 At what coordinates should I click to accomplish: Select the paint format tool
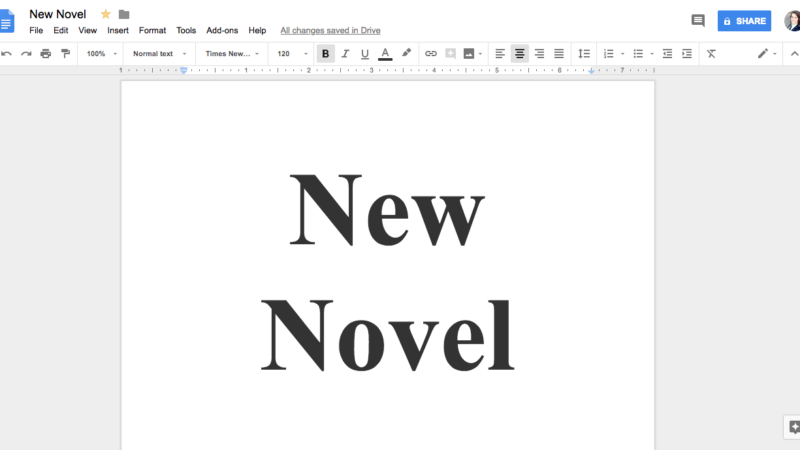point(66,54)
